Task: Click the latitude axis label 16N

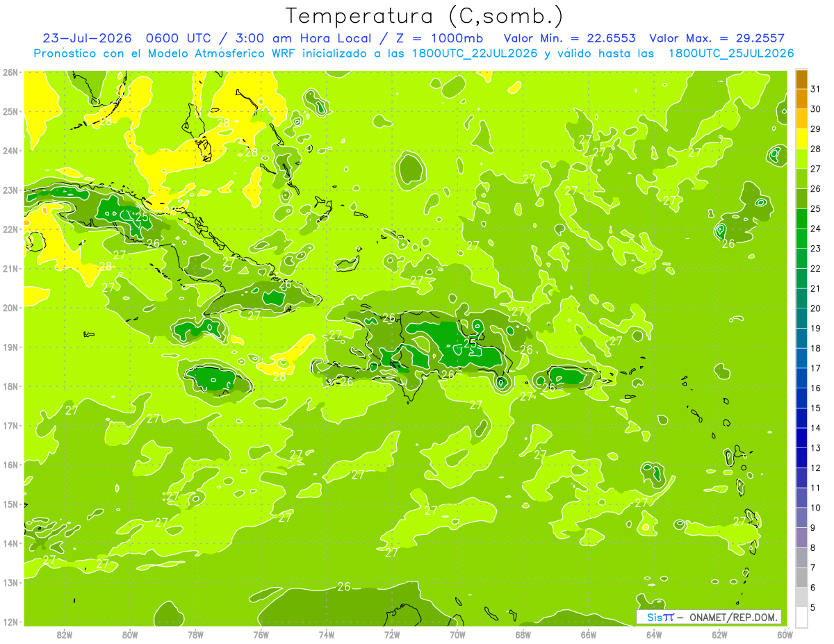Action: click(x=10, y=465)
